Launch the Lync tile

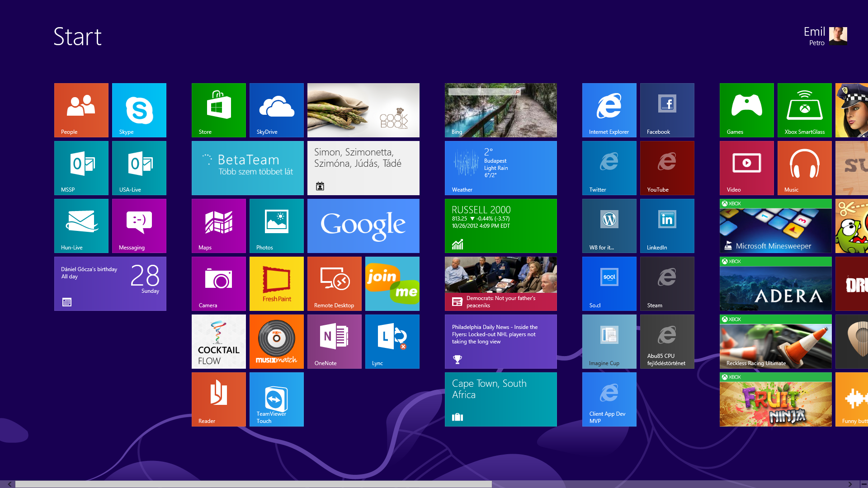coord(392,342)
